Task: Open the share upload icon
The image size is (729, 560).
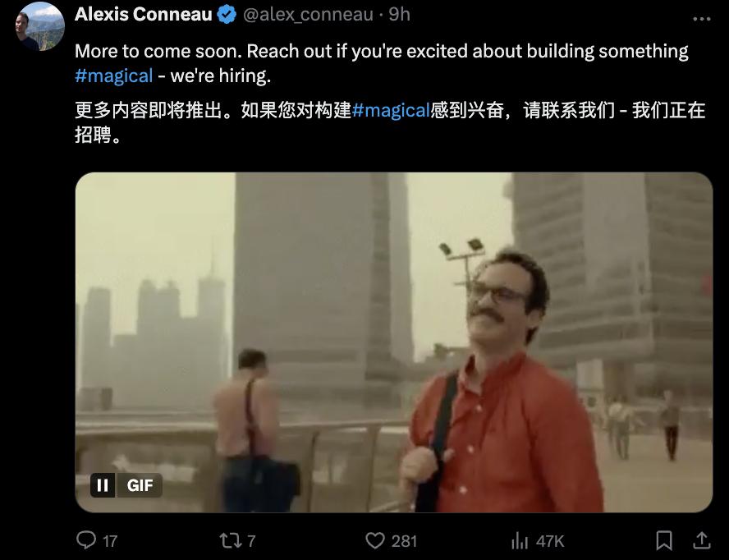Action: (702, 540)
